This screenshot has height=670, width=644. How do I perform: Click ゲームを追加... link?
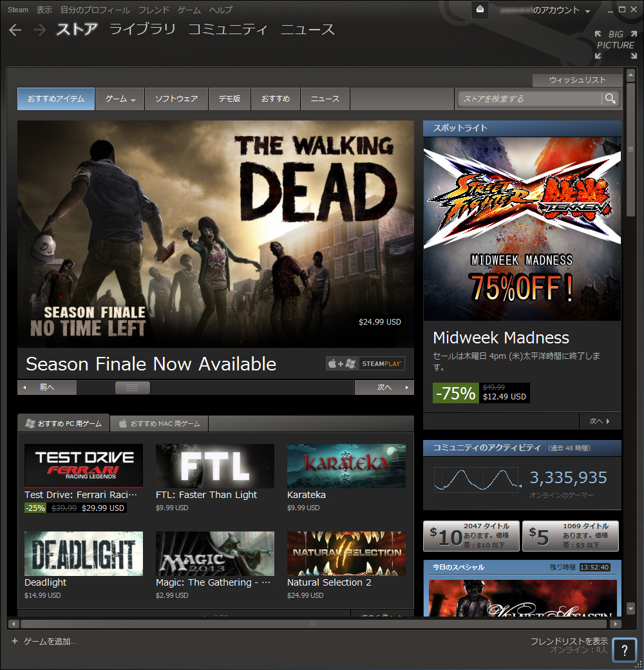[50, 642]
